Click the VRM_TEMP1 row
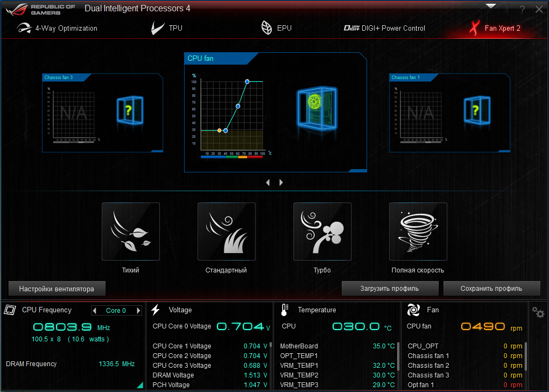Viewport: 549px width, 392px height. [337, 366]
